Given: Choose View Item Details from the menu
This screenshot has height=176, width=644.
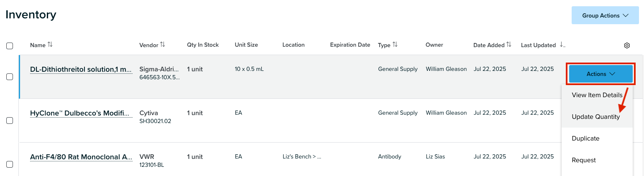Looking at the screenshot, I should [597, 95].
